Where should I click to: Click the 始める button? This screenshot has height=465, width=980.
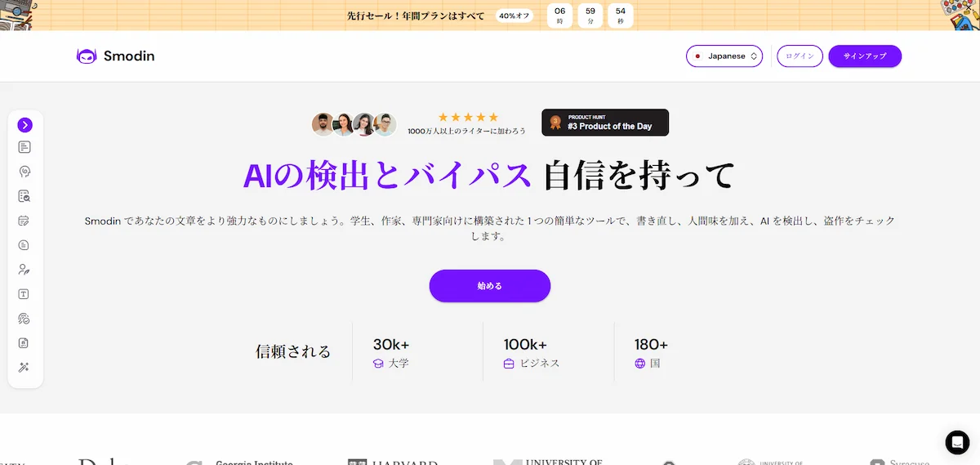point(490,286)
